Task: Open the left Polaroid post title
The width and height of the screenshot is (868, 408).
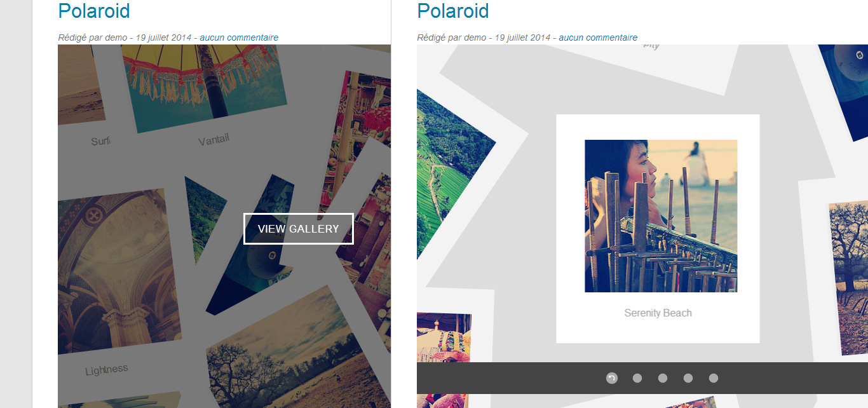Action: 94,11
